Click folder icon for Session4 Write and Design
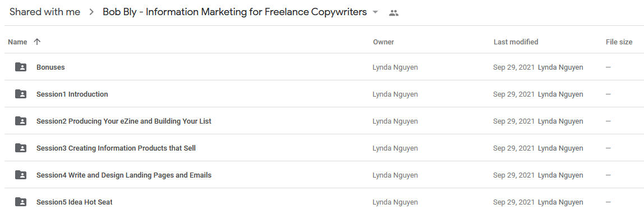This screenshot has height=213, width=644. coord(21,175)
